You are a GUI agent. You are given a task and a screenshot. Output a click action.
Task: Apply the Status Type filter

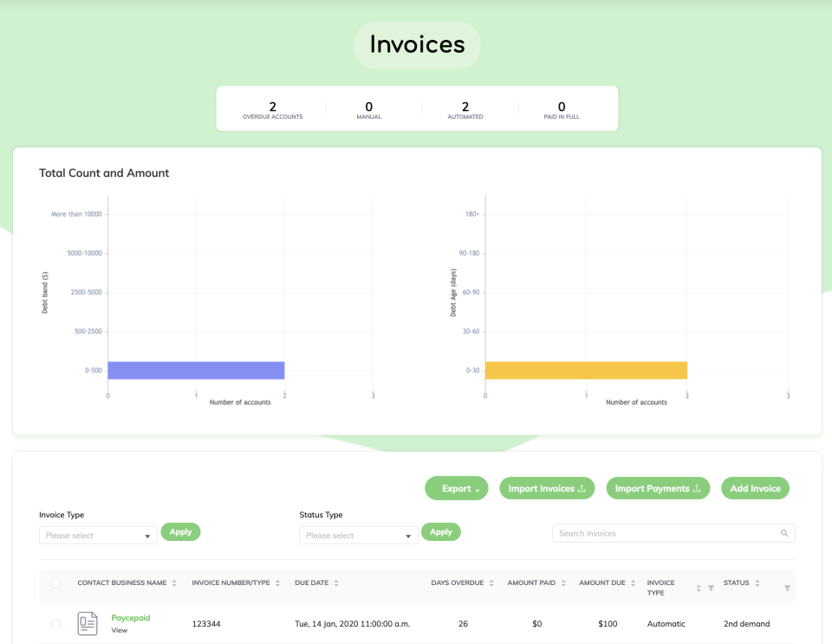point(441,531)
